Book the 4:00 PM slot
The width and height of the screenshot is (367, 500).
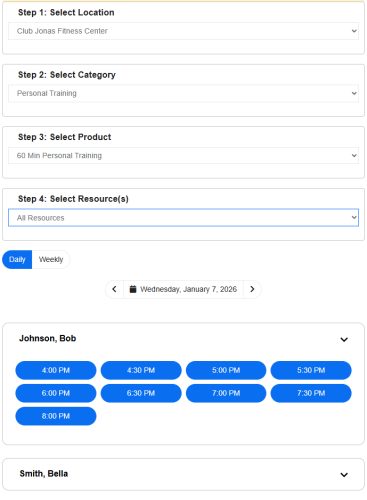56,370
